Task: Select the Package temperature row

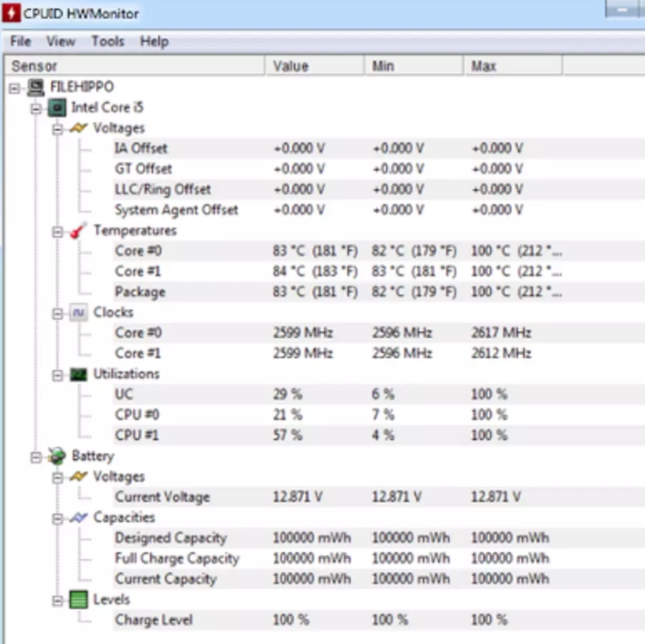Action: tap(378, 292)
